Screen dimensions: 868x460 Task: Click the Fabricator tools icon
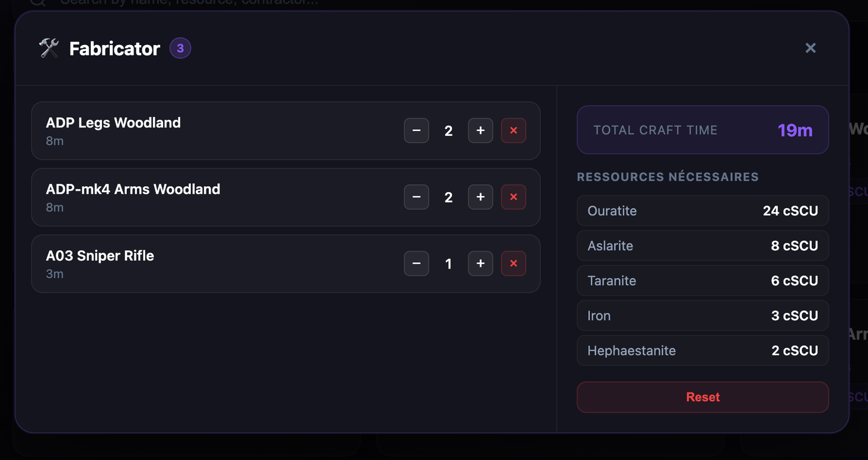49,48
